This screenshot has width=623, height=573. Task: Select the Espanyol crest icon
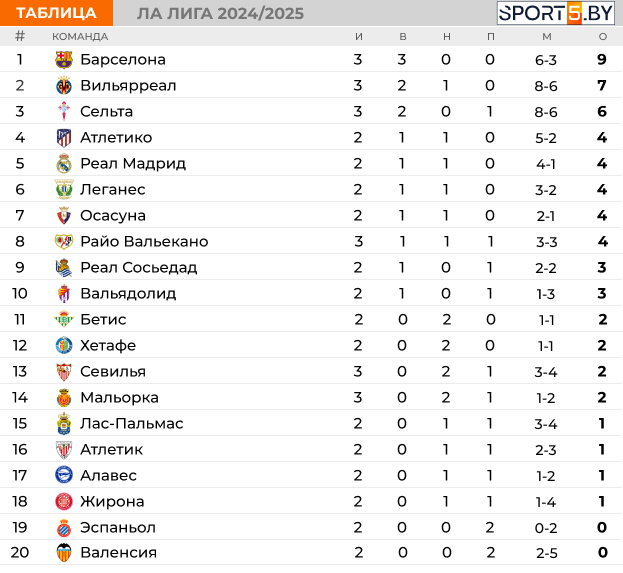pyautogui.click(x=64, y=528)
